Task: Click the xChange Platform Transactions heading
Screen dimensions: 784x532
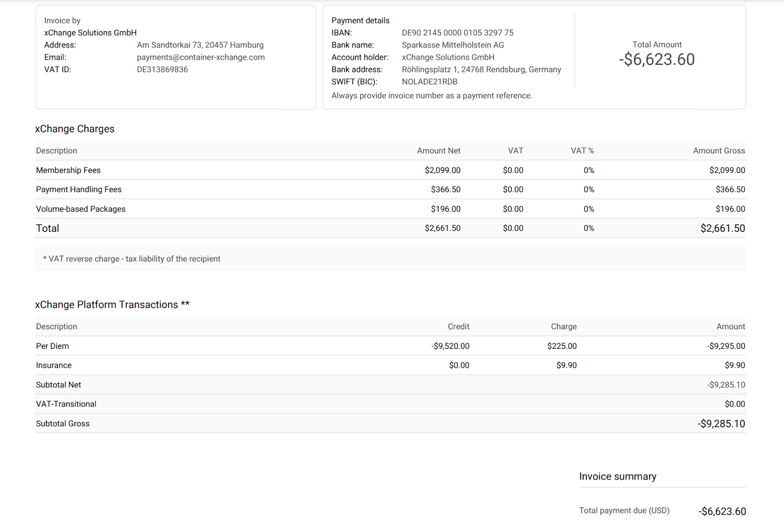Action: coord(112,305)
